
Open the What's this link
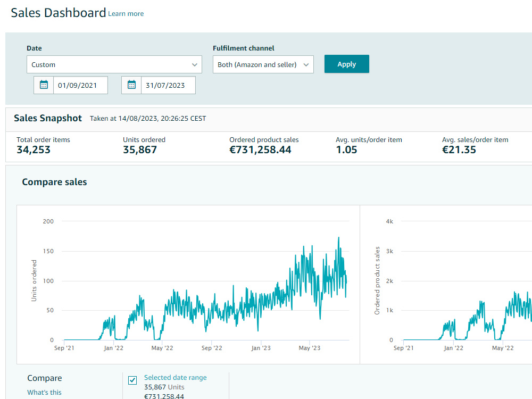[x=45, y=392]
